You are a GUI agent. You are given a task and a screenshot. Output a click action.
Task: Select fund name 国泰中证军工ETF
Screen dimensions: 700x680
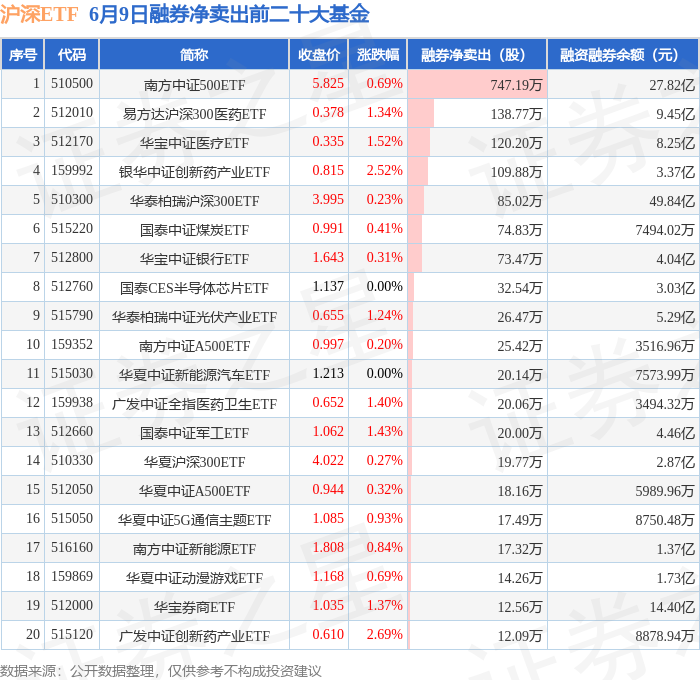(x=194, y=433)
